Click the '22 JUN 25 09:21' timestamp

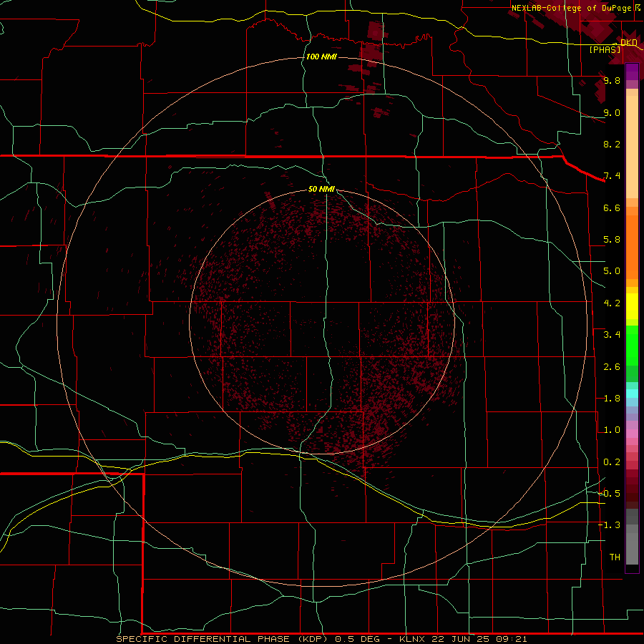479,639
